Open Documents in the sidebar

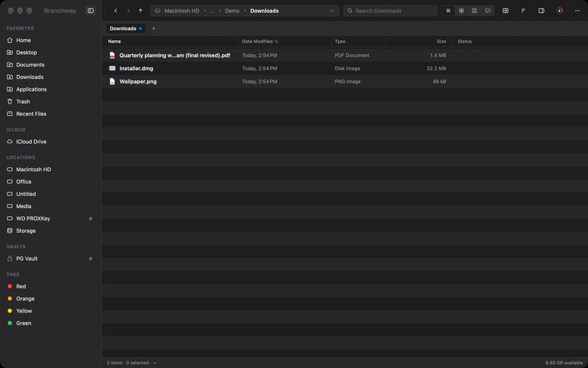click(x=51, y=65)
